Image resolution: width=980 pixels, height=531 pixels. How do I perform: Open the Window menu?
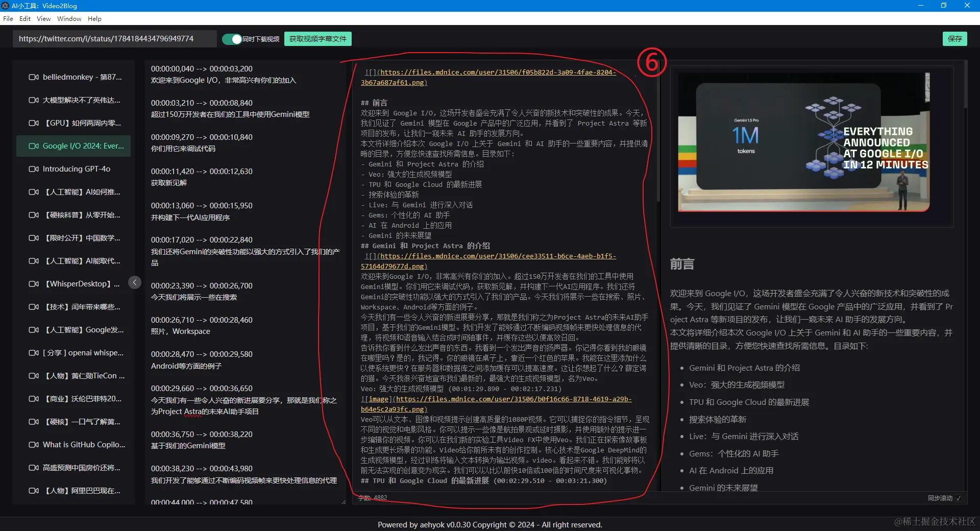69,18
